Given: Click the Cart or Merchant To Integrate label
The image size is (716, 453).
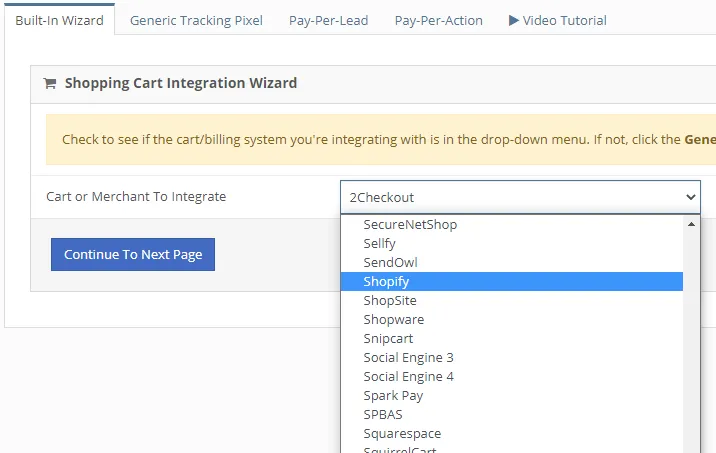Looking at the screenshot, I should click(136, 196).
